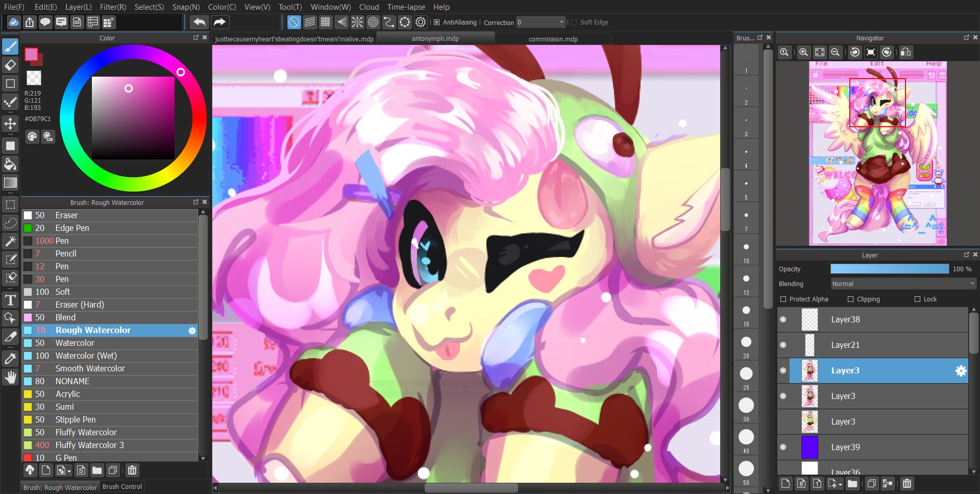Turn snap off using the blue snap icon
This screenshot has height=494, width=980.
(x=294, y=22)
